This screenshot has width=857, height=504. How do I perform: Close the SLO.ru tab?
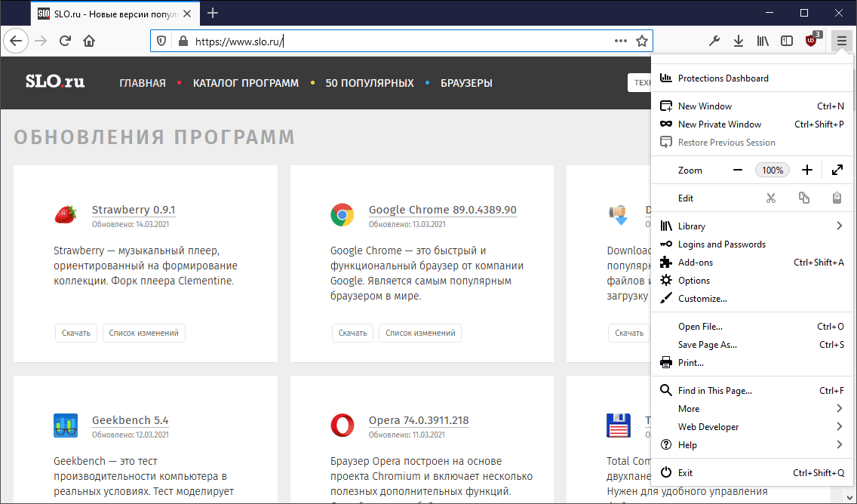pos(187,14)
